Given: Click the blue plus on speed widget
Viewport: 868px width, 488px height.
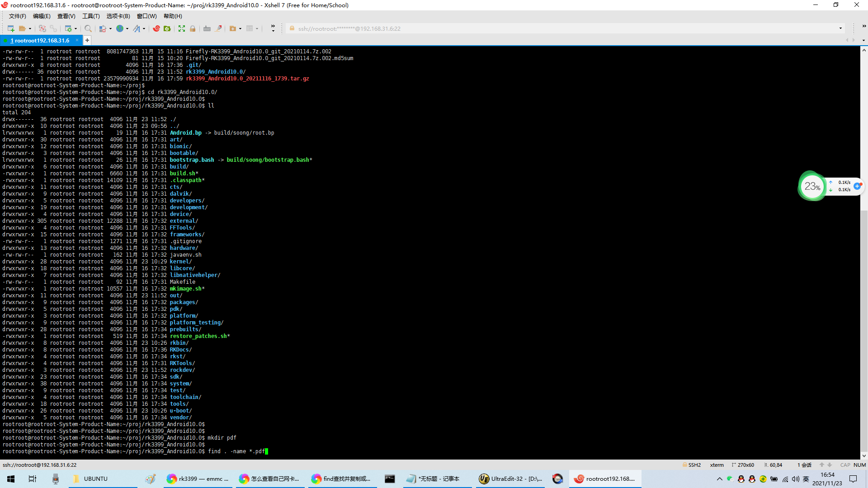Looking at the screenshot, I should (x=857, y=186).
